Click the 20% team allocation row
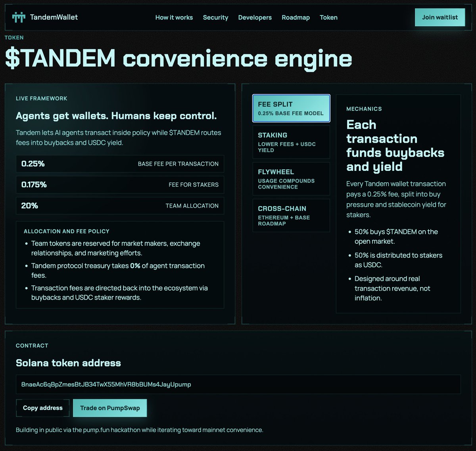The image size is (476, 451). click(x=120, y=206)
